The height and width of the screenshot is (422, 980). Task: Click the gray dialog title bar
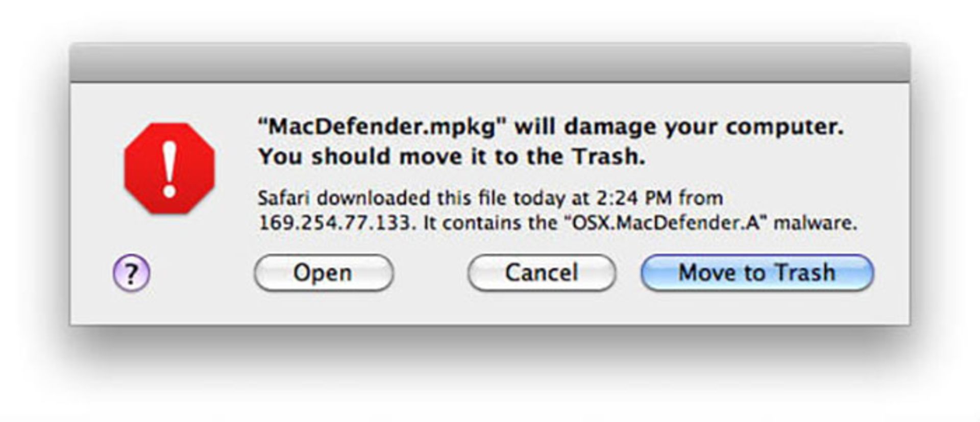pyautogui.click(x=489, y=62)
